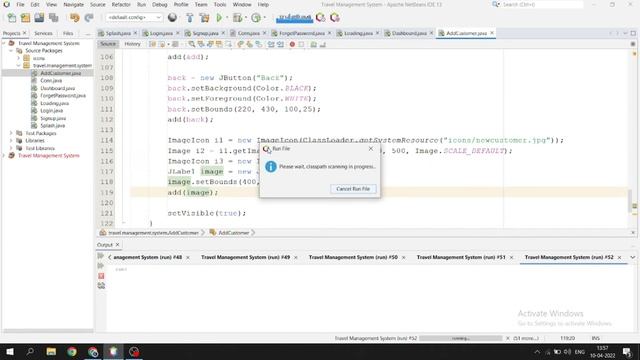
Task: Collapse the travel.management.system package node
Action: 18,65
